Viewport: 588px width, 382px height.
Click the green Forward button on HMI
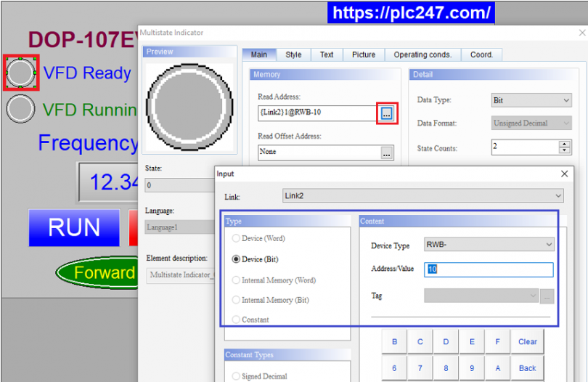(x=97, y=273)
